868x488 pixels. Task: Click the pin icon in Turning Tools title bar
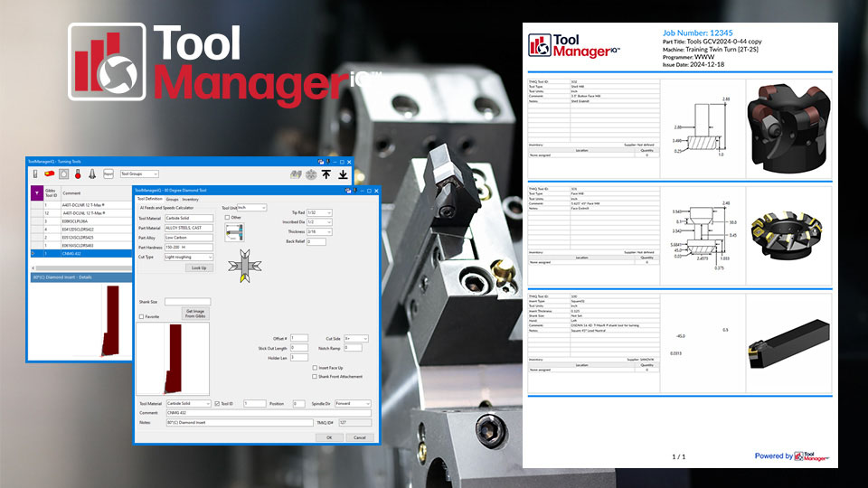(327, 162)
